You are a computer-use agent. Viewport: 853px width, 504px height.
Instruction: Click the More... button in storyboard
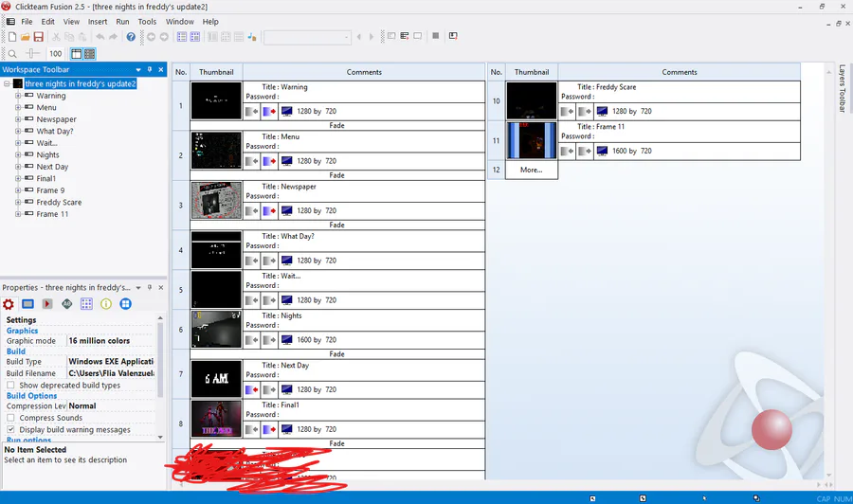click(x=531, y=171)
